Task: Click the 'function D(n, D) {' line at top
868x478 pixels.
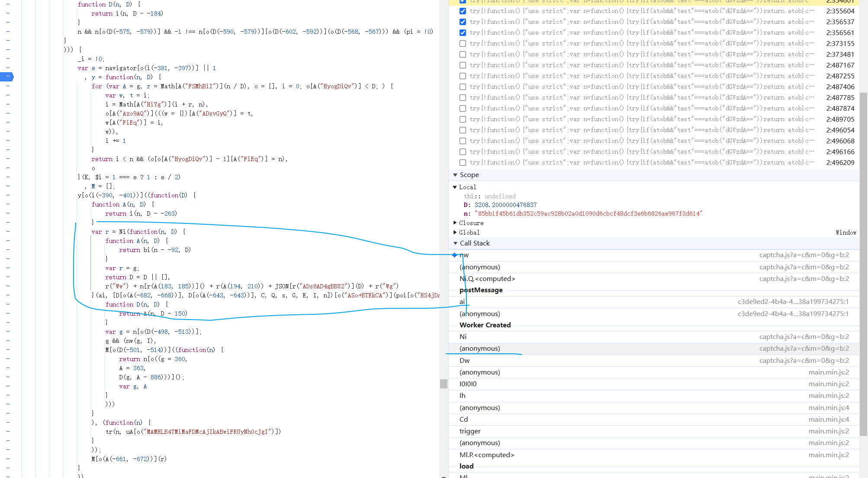Action: (x=109, y=4)
